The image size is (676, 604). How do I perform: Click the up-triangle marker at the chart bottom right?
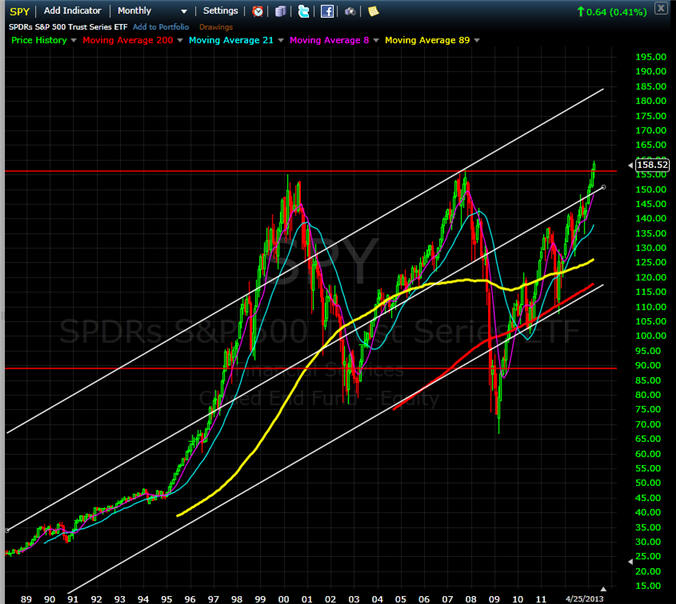tap(604, 589)
